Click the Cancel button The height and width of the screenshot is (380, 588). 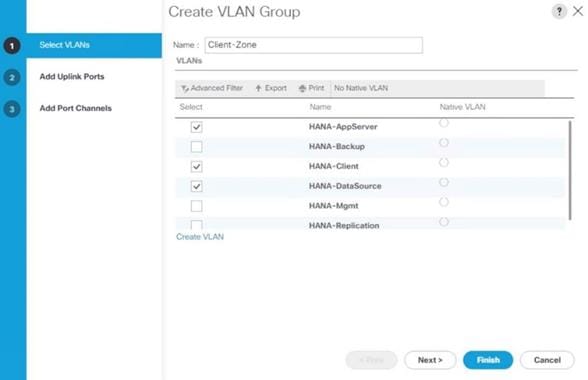[x=547, y=360]
